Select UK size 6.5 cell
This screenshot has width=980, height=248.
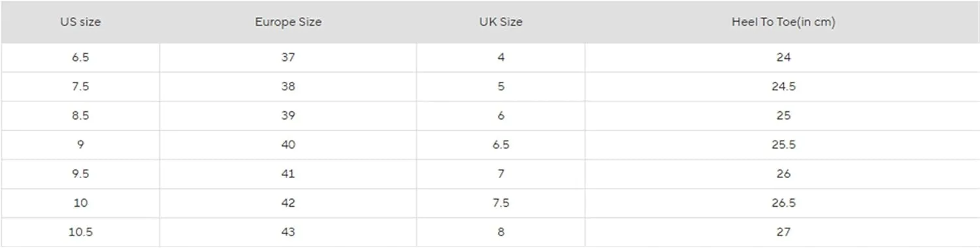[500, 145]
